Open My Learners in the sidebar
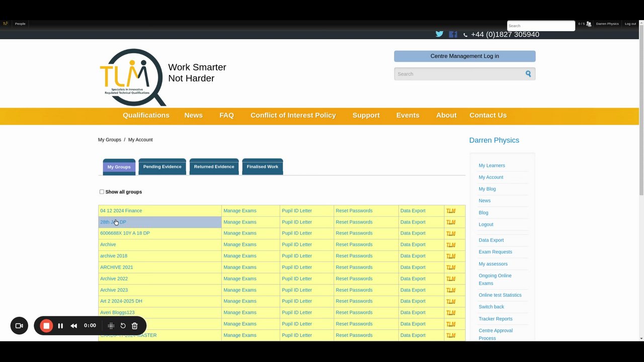The image size is (644, 362). [492, 165]
